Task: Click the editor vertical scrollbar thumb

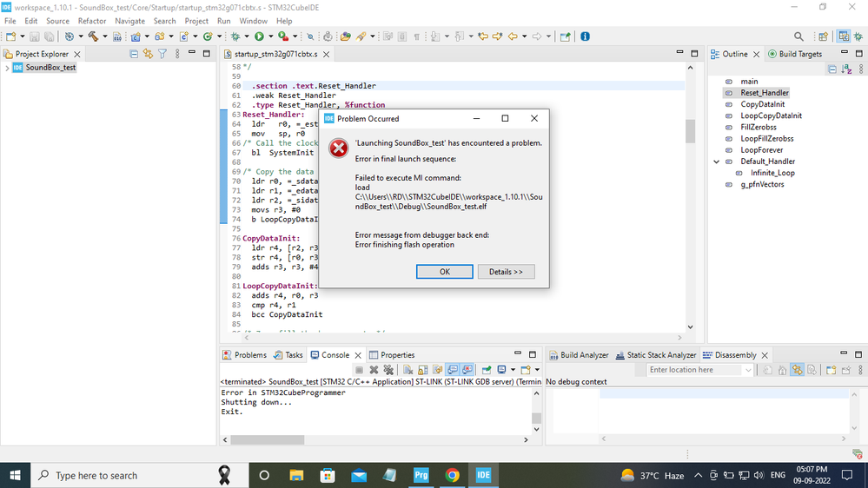Action: 690,130
